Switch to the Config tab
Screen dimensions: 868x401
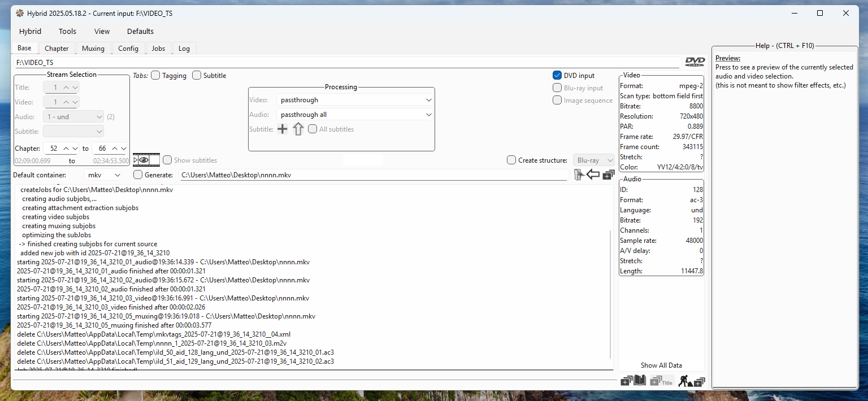click(128, 49)
